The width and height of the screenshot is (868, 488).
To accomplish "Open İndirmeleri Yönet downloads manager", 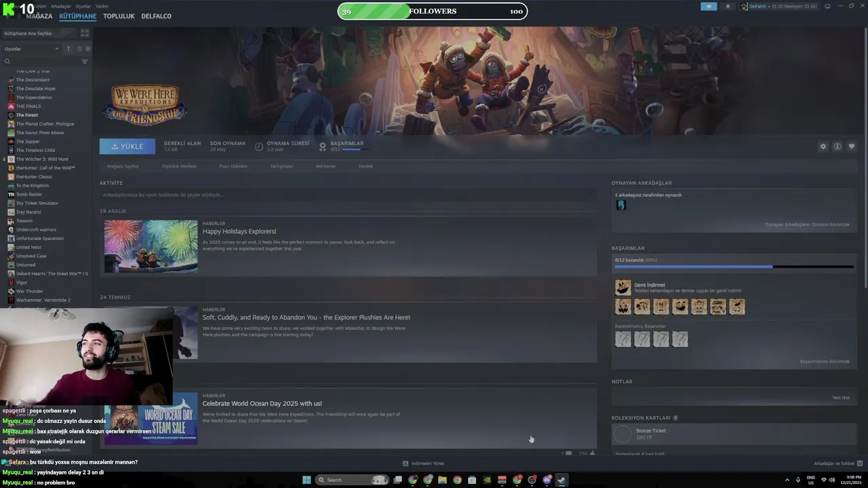I will 424,464.
